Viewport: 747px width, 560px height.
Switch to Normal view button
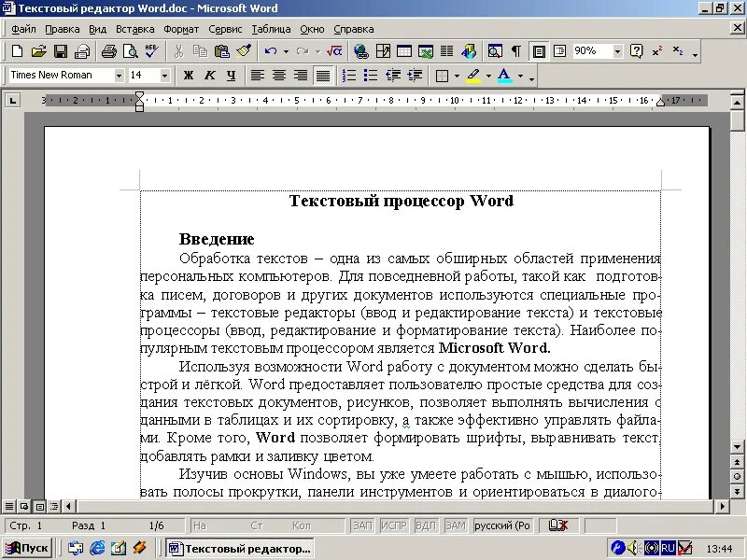[8, 506]
